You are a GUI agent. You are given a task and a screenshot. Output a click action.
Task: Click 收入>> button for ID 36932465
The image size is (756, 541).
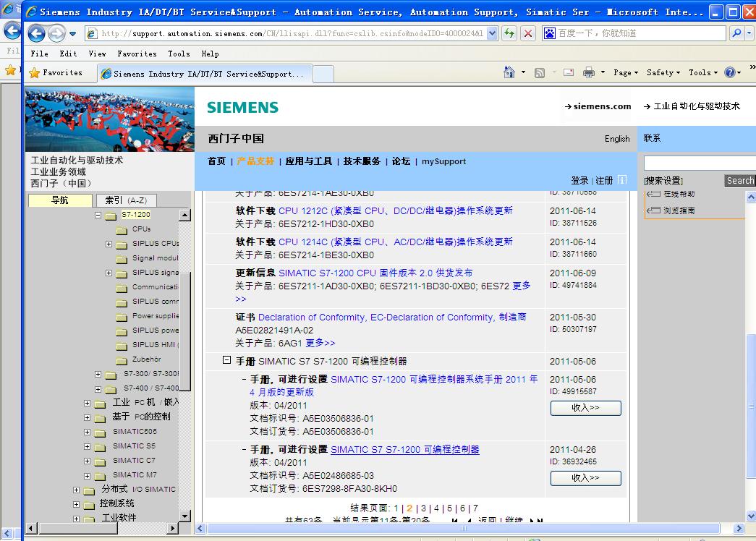tap(586, 478)
